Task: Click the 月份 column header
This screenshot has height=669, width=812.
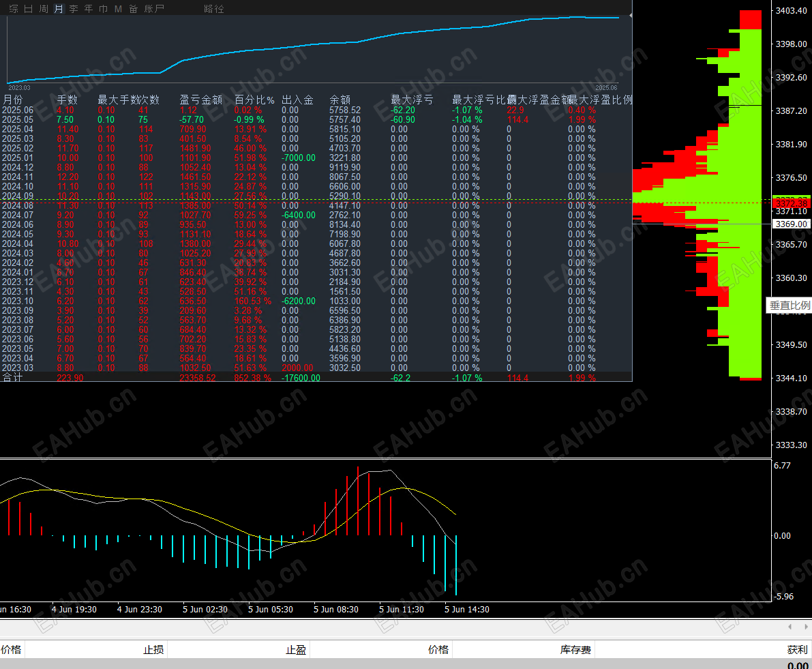Action: click(14, 100)
